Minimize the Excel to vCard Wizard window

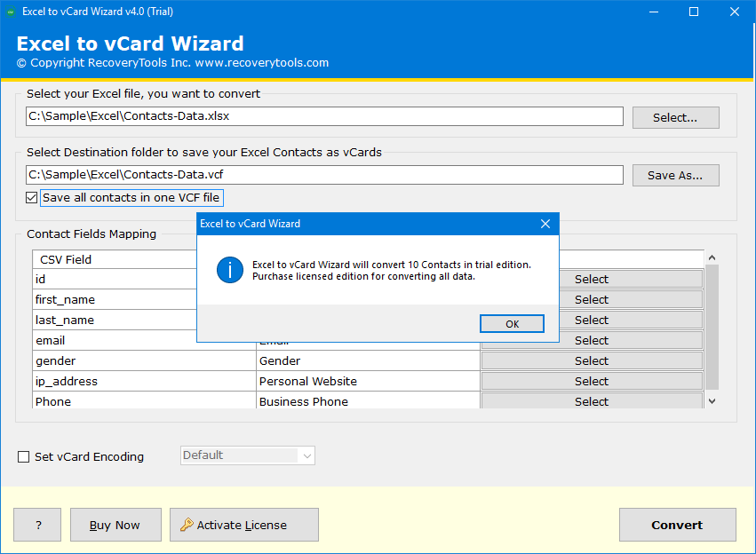[x=654, y=12]
